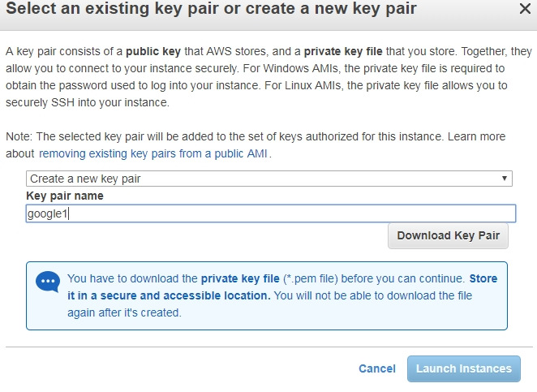Click the 'google1' text in the name field
The image size is (537, 392).
tap(47, 213)
